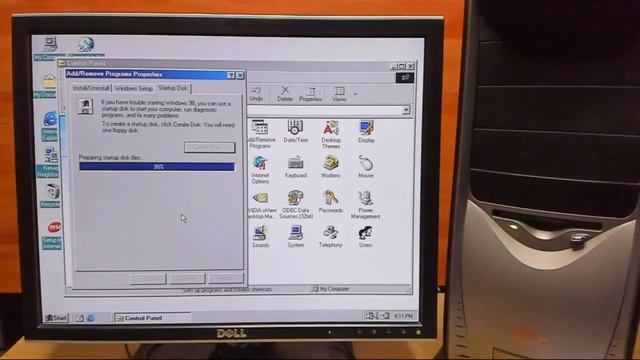This screenshot has width=640, height=360.
Task: Click the dialog's Cancel button
Action: coord(187,278)
